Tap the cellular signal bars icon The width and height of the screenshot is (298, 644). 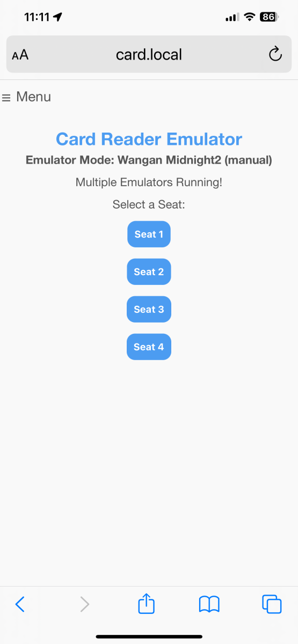(232, 18)
